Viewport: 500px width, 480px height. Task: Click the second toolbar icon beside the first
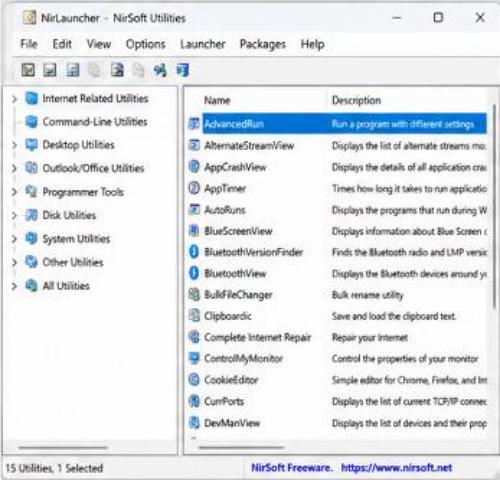point(50,70)
